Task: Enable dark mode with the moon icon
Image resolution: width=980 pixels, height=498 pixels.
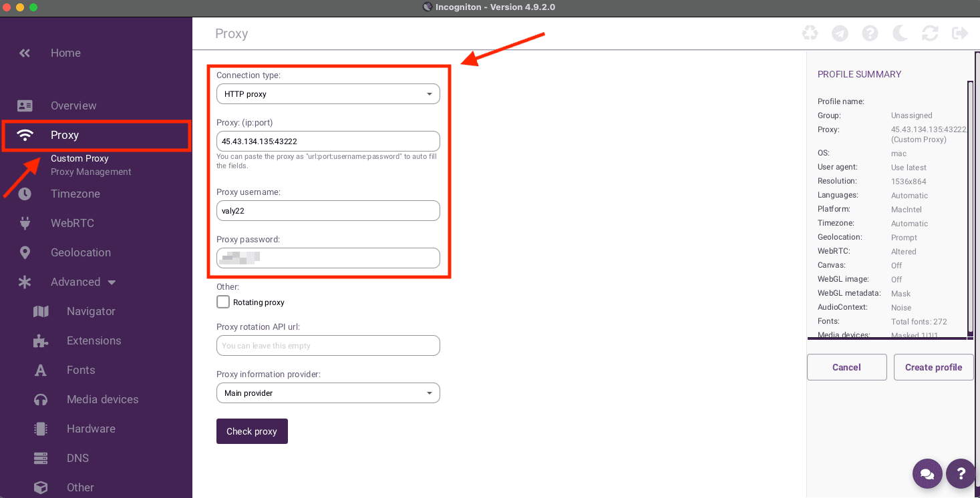Action: 900,33
